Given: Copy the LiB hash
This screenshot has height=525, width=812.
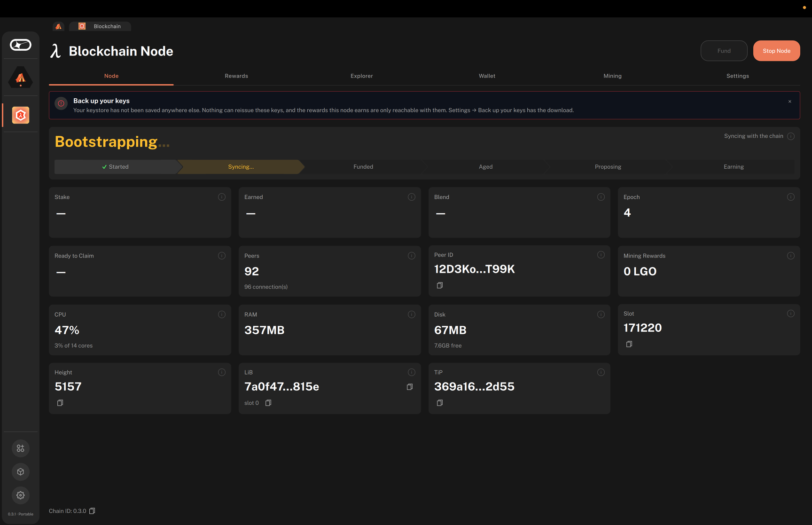Looking at the screenshot, I should [x=410, y=387].
